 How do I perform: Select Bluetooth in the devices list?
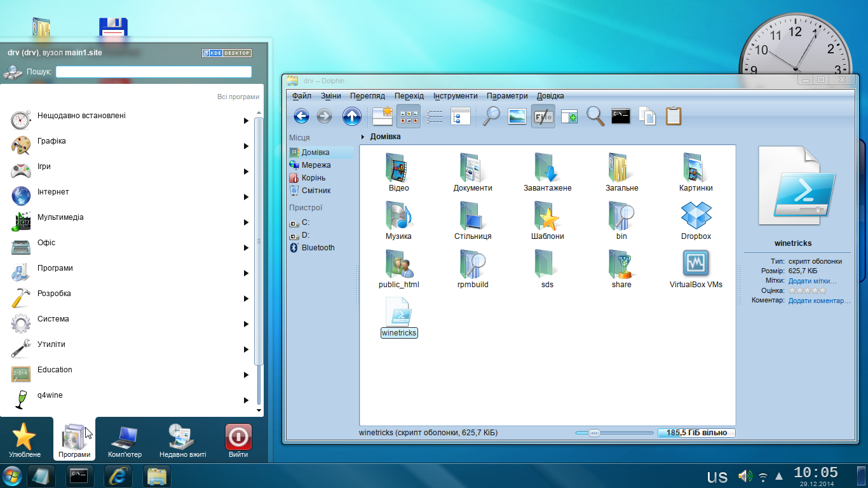[x=318, y=248]
